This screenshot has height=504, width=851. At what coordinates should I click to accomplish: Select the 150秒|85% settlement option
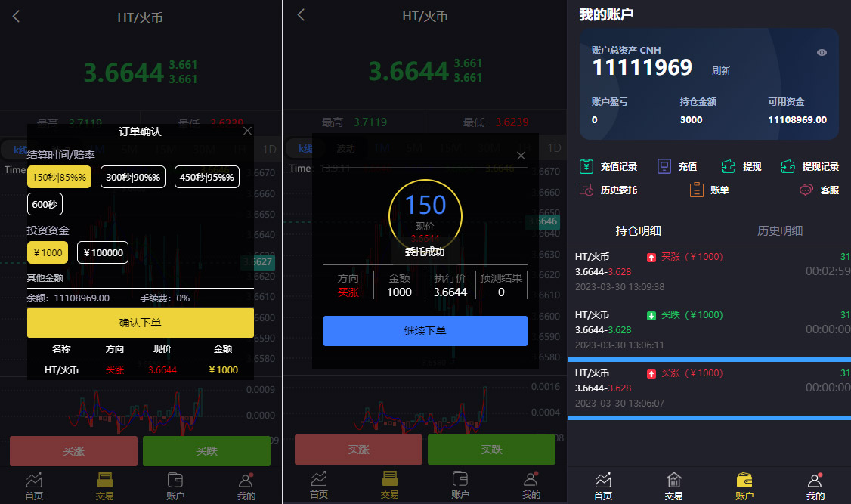[59, 177]
